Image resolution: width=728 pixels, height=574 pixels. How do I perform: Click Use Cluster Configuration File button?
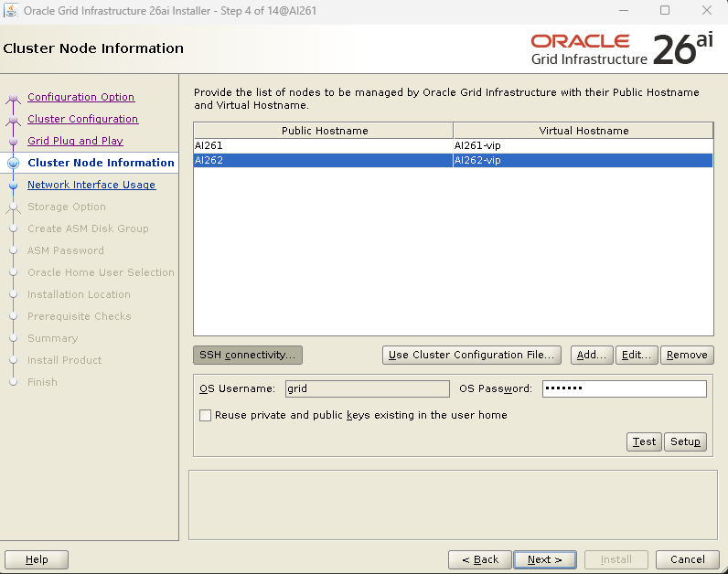[x=471, y=355]
